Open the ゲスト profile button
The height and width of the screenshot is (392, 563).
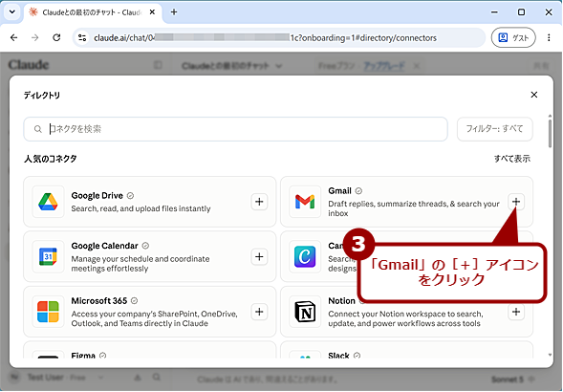[x=513, y=37]
